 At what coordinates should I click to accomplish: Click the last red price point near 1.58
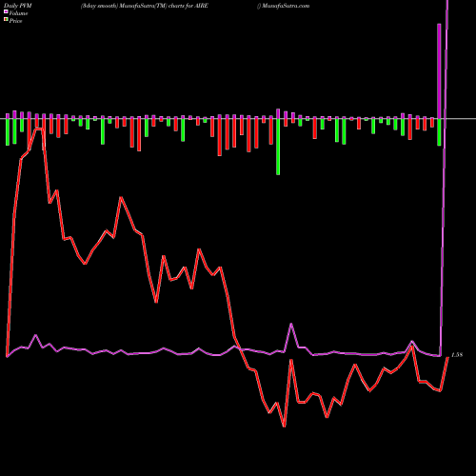click(x=447, y=358)
